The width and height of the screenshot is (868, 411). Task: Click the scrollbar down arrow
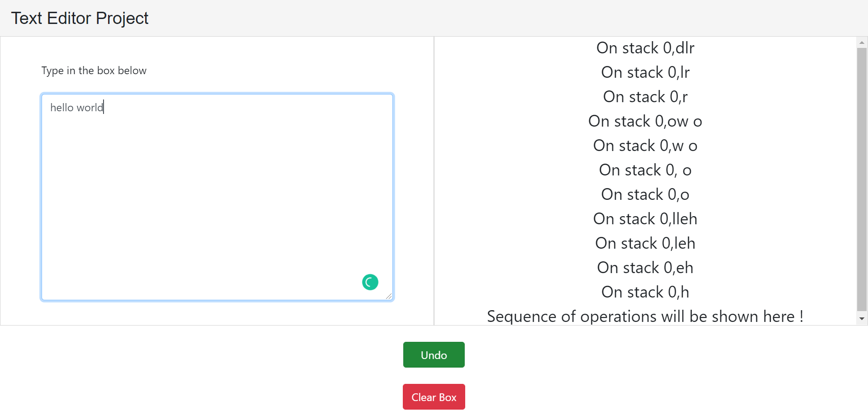(x=862, y=318)
